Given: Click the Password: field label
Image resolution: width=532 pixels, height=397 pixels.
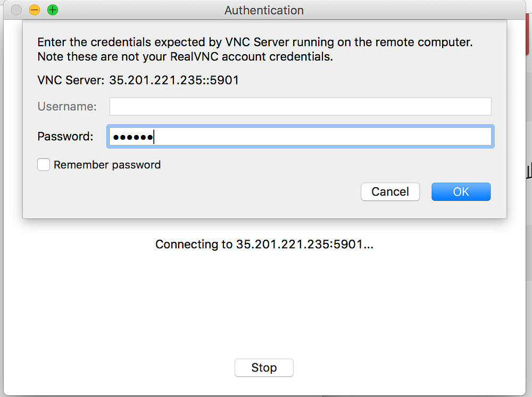Looking at the screenshot, I should 65,136.
